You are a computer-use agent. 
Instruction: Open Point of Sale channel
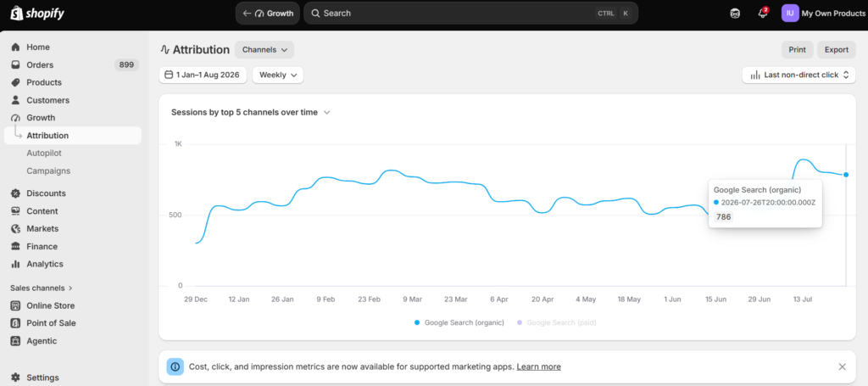point(73,323)
